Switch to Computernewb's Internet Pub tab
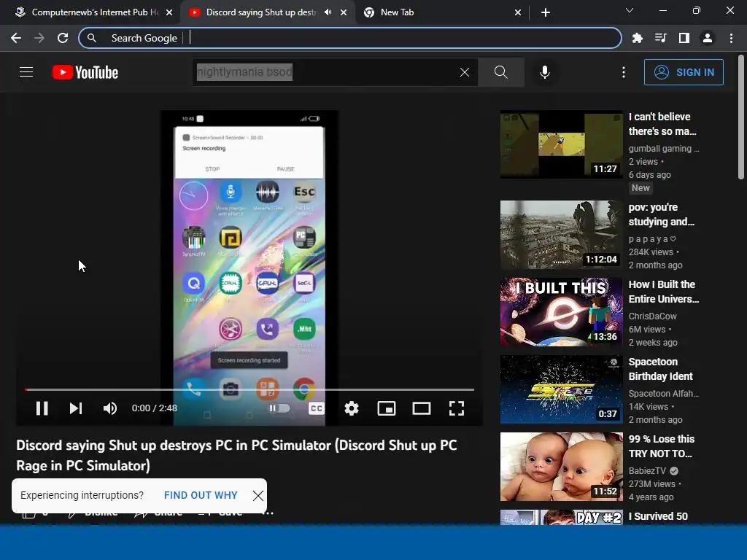This screenshot has width=747, height=560. pos(94,12)
